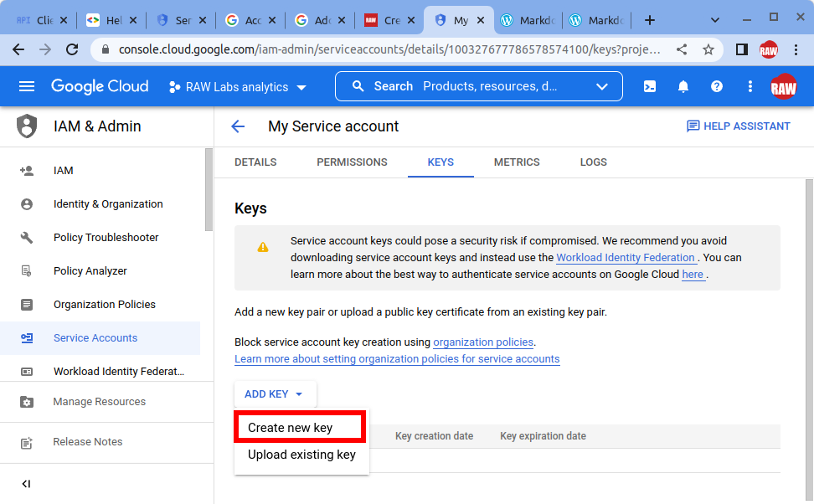Click the sidebar vertical scrollbar
This screenshot has width=814, height=504.
tap(209, 189)
